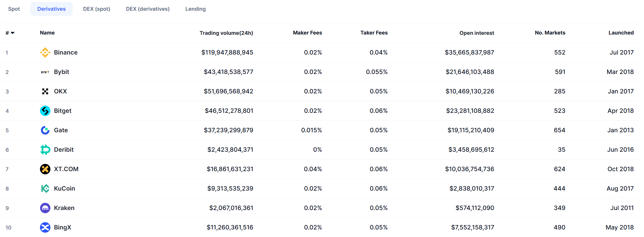Open the Bybit exchange link
Viewport: 644px width, 237px height.
pos(61,72)
